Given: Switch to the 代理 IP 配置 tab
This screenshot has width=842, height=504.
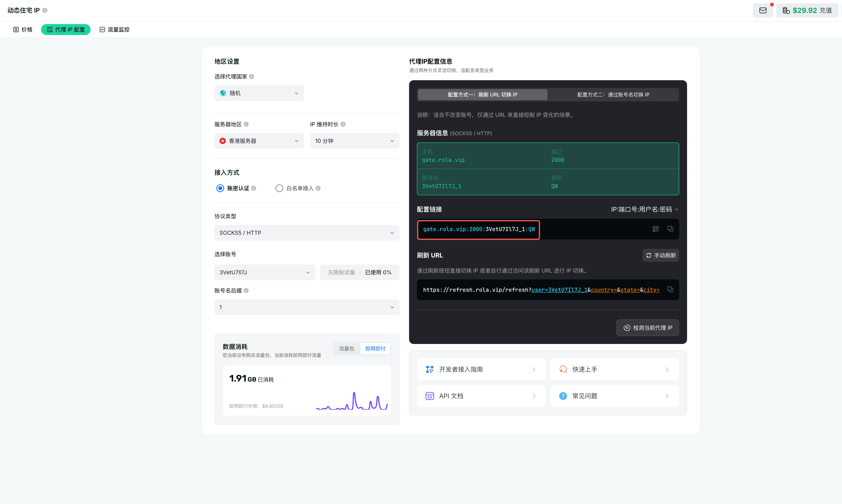Looking at the screenshot, I should tap(66, 30).
